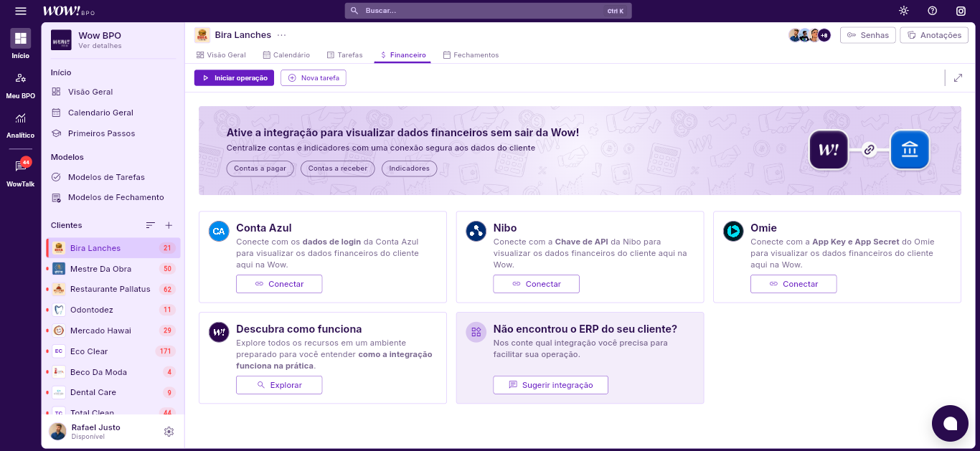Click the Bira Lanches header logo
This screenshot has height=451, width=980.
[202, 35]
